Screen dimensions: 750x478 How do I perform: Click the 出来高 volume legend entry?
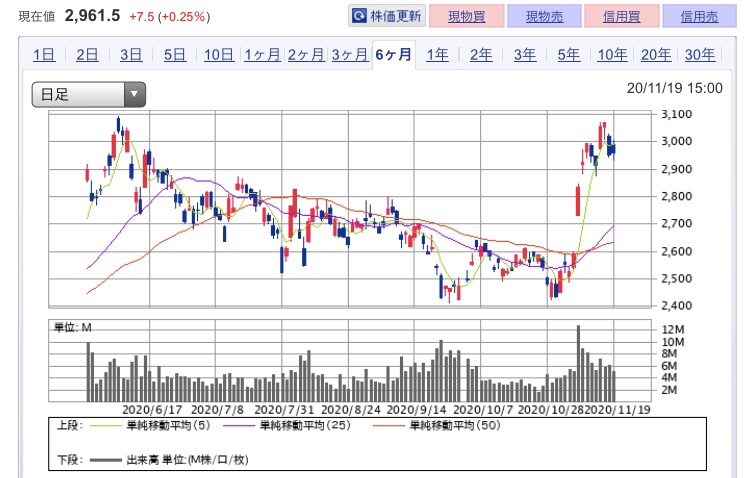(187, 460)
